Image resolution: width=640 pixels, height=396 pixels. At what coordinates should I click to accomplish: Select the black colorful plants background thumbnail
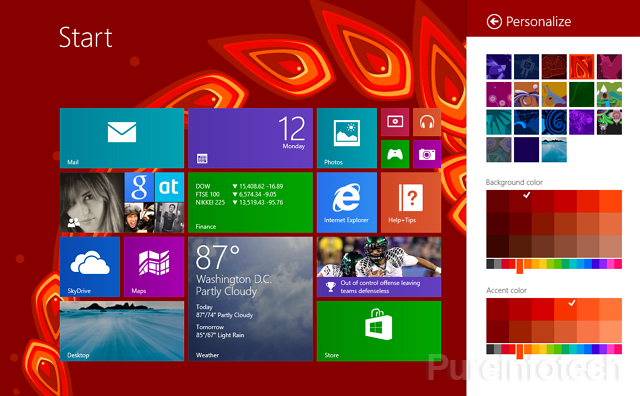pyautogui.click(x=609, y=122)
